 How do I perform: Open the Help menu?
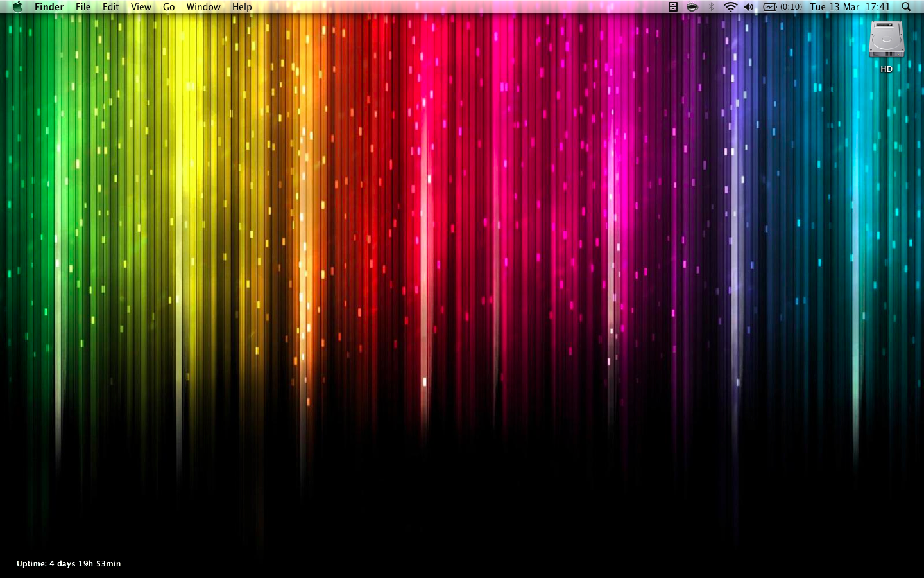coord(242,7)
